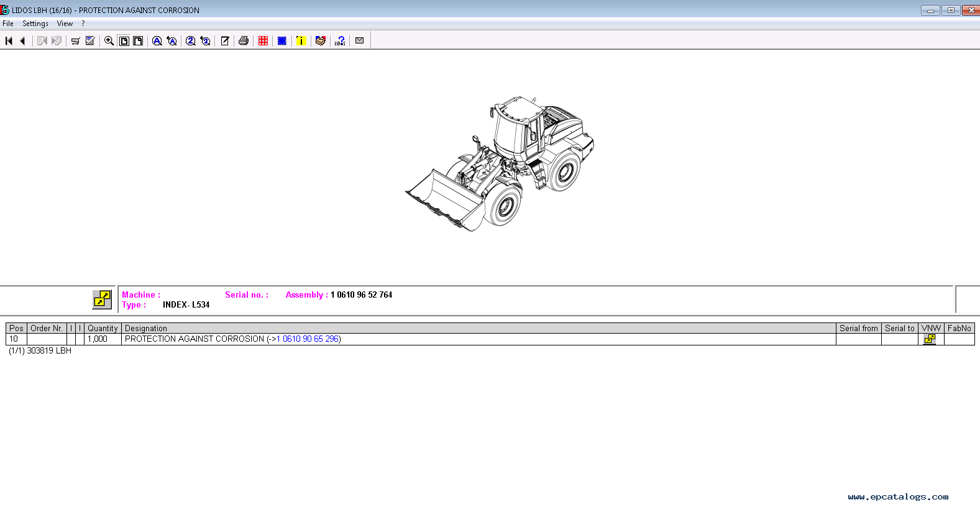Click the Order Nr. column header
980x507 pixels.
(x=47, y=328)
